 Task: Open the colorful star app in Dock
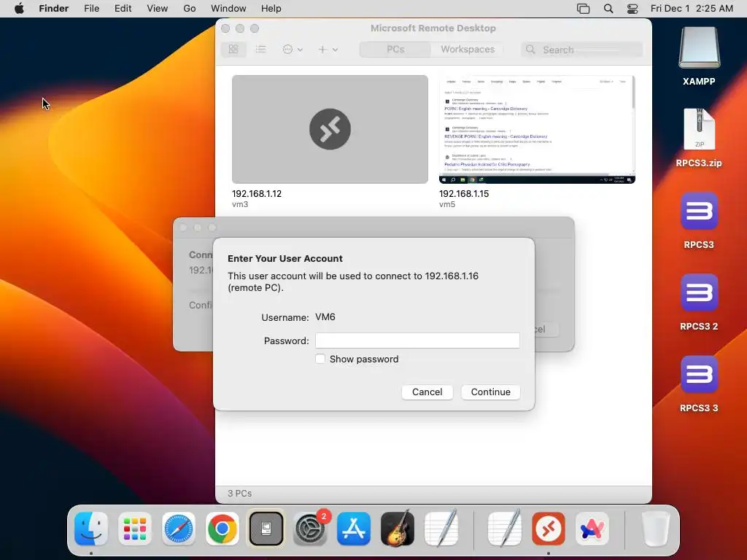(x=592, y=529)
